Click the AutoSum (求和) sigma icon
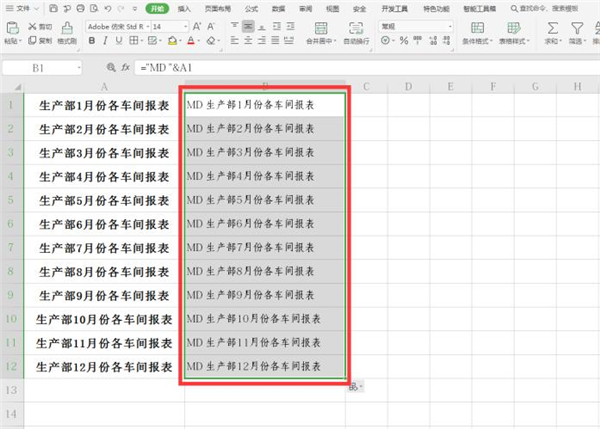Screen dimensions: 600x429 tap(554, 26)
